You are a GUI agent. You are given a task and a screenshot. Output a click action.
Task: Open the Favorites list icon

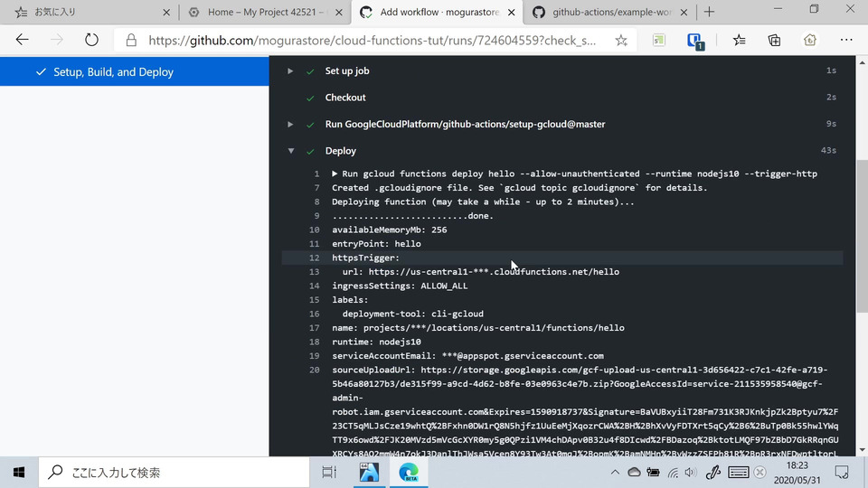coord(739,40)
